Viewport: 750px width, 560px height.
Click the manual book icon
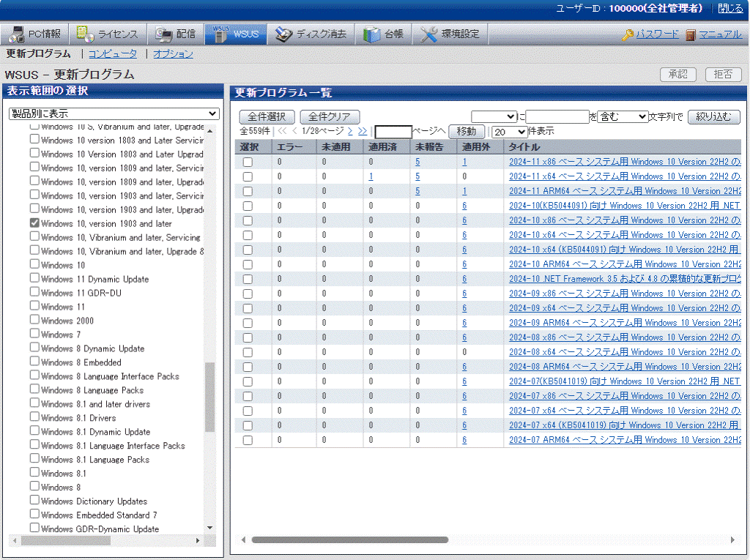pyautogui.click(x=690, y=35)
